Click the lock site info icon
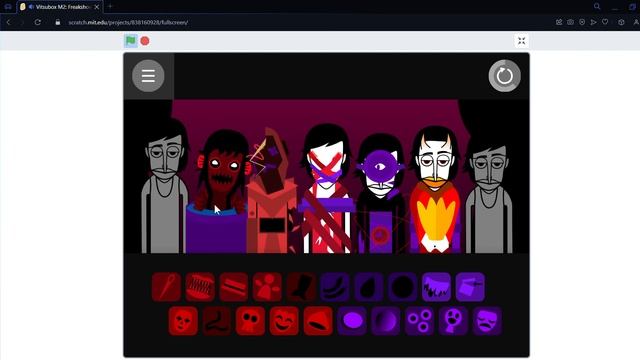640x360 pixels. coord(58,22)
